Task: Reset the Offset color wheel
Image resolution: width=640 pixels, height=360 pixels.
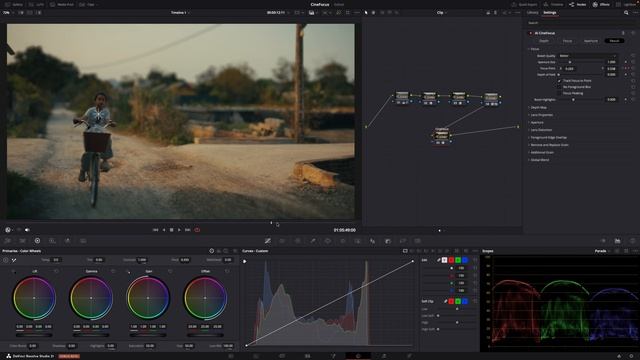Action: coord(227,271)
